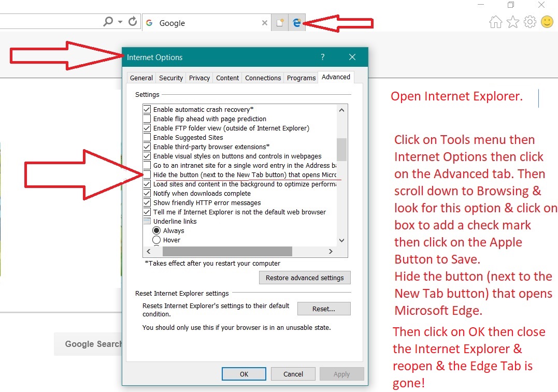Click settings list scroll down arrow
Image resolution: width=558 pixels, height=392 pixels.
coord(341,240)
